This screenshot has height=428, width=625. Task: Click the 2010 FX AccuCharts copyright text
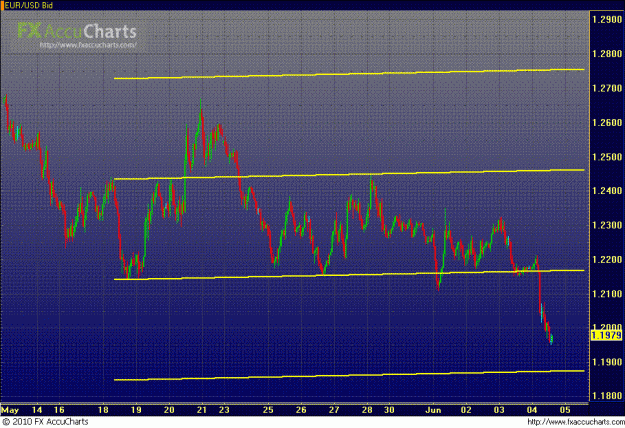(x=45, y=422)
